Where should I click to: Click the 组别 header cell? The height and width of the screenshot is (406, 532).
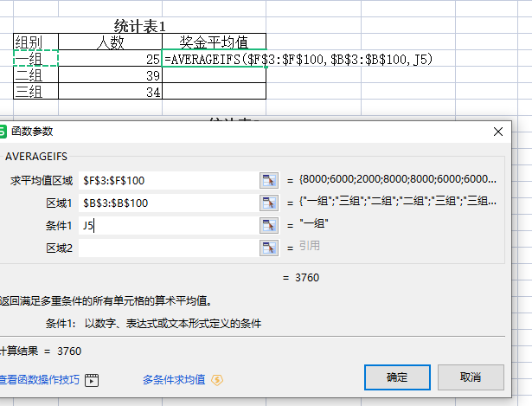click(x=36, y=42)
